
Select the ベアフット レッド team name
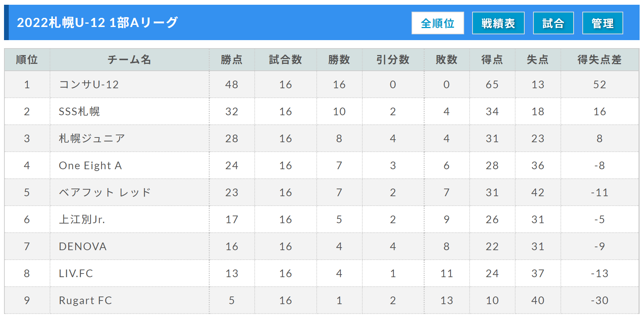tap(105, 192)
